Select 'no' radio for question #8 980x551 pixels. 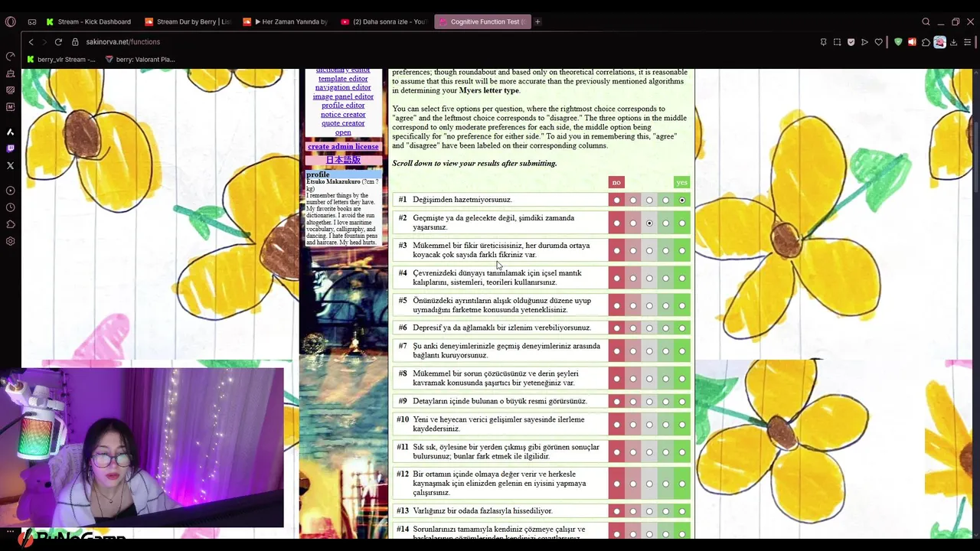(x=616, y=379)
